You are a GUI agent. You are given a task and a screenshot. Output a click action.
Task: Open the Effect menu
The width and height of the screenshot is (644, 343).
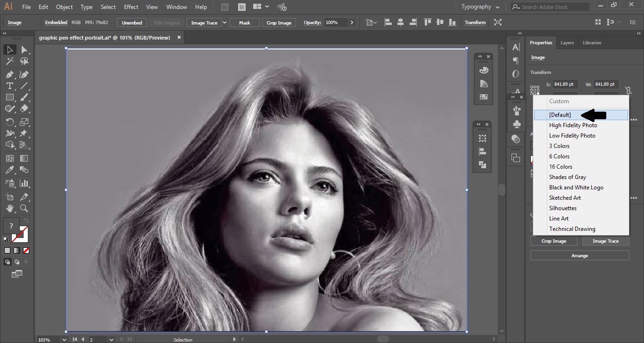click(131, 7)
